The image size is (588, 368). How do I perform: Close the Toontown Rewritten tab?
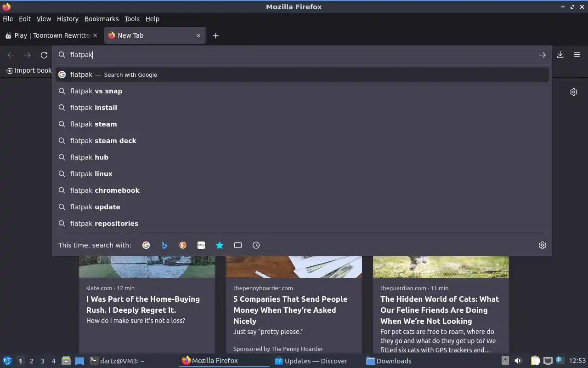pyautogui.click(x=95, y=35)
